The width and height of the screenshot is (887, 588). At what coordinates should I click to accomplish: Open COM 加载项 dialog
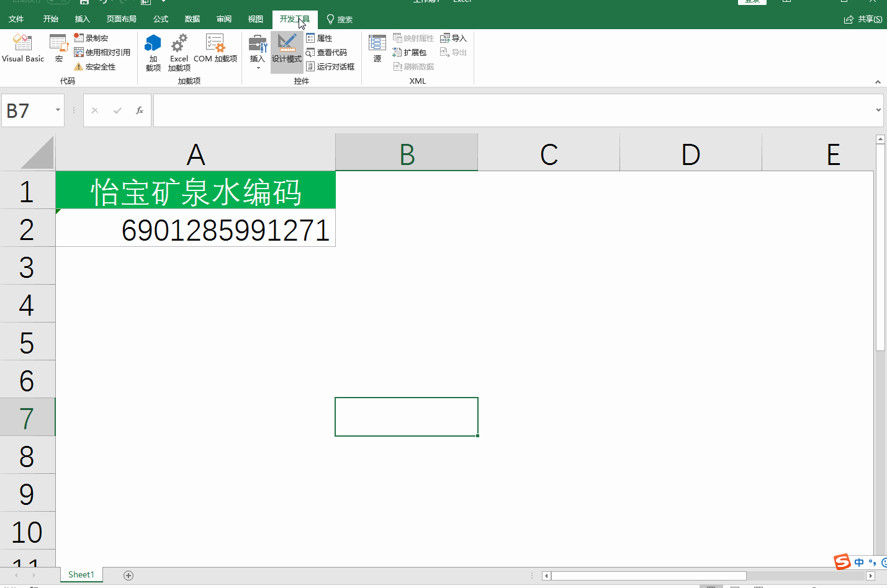pos(215,48)
